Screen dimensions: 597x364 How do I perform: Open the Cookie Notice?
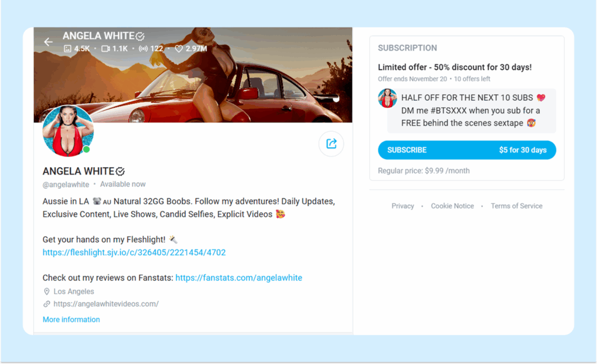(452, 206)
